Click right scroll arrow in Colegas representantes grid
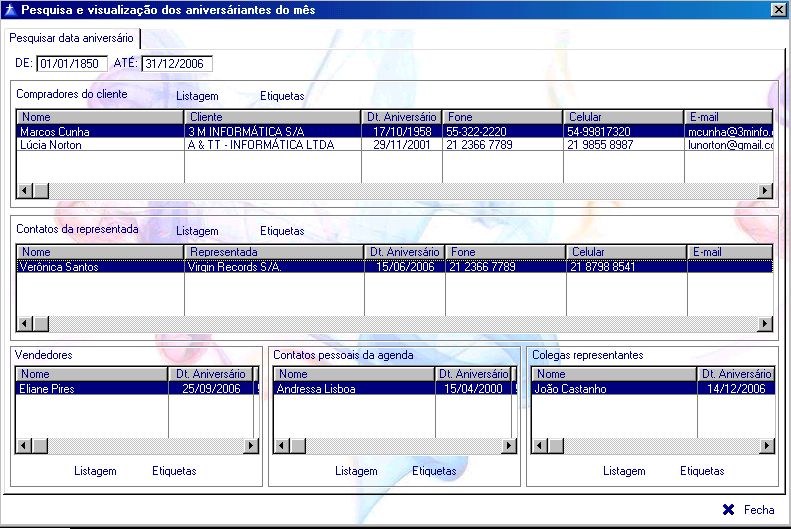791x529 pixels. click(x=767, y=446)
